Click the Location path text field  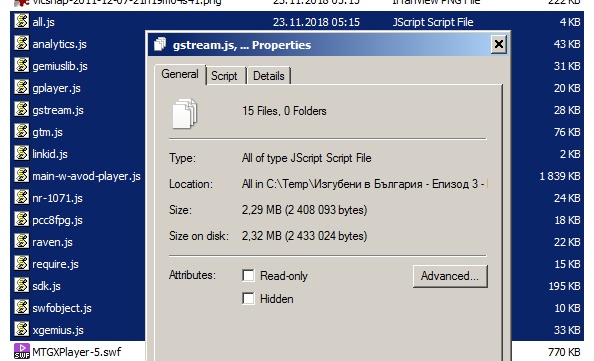tap(364, 184)
